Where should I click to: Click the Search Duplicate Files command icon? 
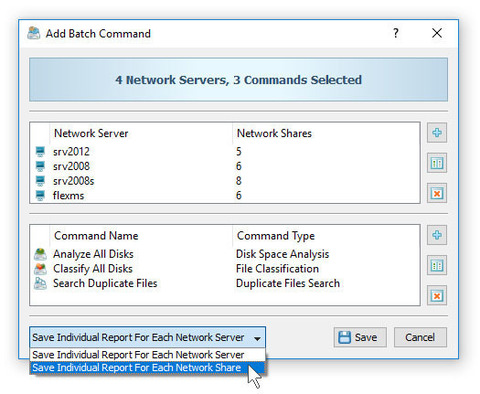[x=40, y=283]
